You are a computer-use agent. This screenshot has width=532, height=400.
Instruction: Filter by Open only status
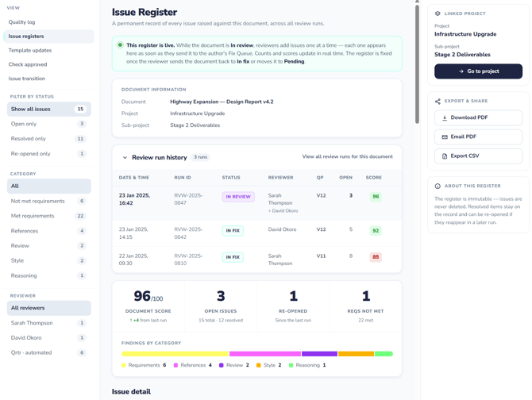coord(49,124)
